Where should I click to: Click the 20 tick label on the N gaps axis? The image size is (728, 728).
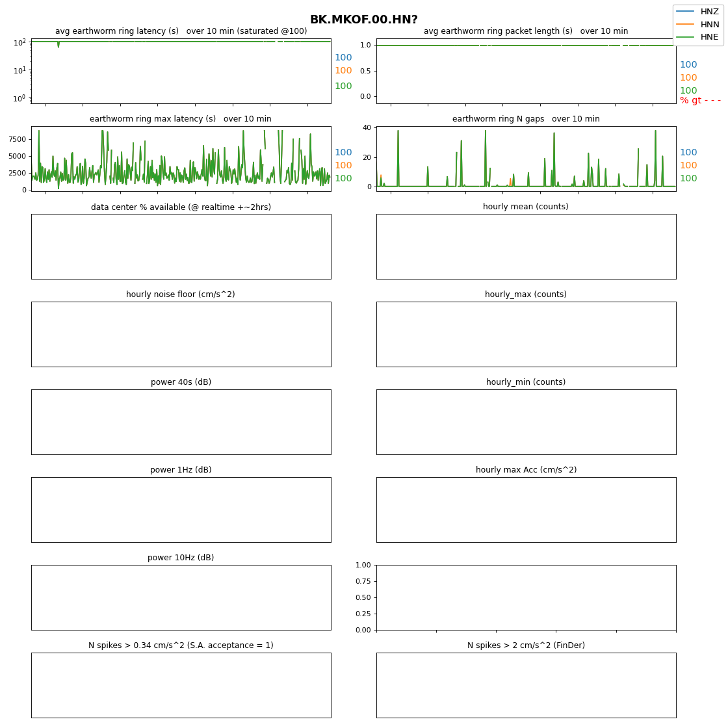(367, 157)
